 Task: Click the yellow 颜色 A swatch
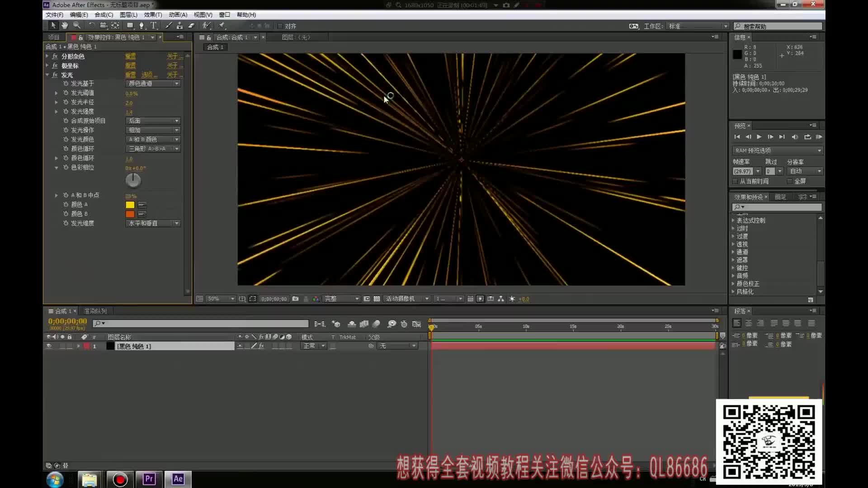(x=130, y=205)
